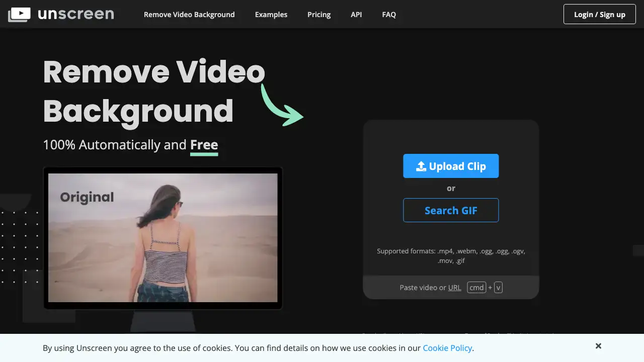Click the underlined Free text
Screen dimensions: 644x362
[x=204, y=145]
